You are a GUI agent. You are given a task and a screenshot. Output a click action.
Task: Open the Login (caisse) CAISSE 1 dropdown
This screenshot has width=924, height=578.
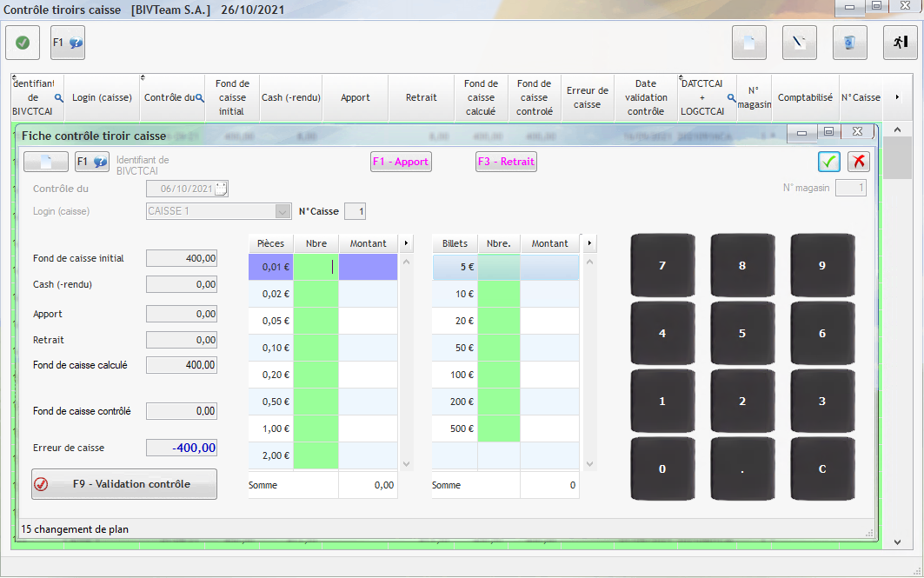click(x=283, y=211)
